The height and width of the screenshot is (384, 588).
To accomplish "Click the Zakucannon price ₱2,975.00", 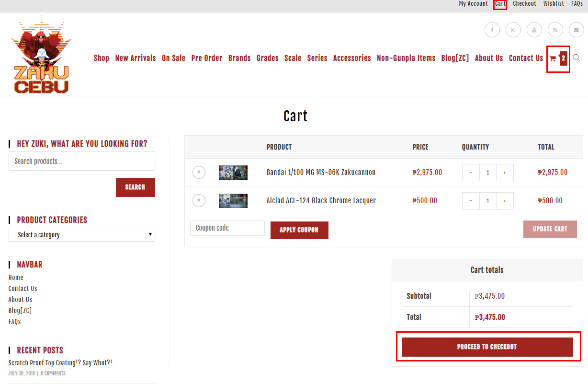I will click(x=427, y=172).
